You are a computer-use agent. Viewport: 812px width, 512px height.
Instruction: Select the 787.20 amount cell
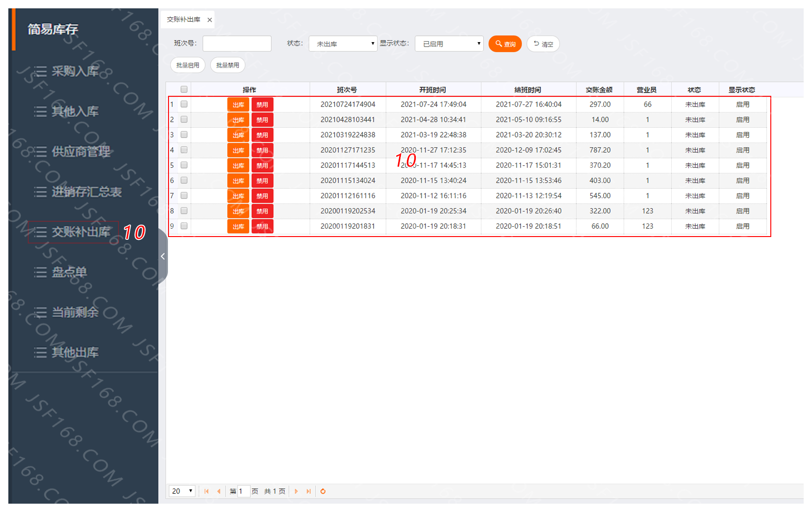point(600,150)
